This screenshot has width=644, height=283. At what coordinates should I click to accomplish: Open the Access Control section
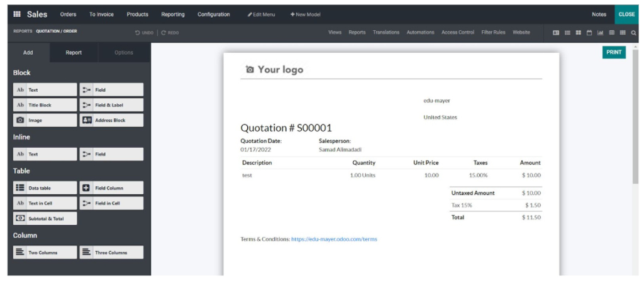pyautogui.click(x=458, y=33)
